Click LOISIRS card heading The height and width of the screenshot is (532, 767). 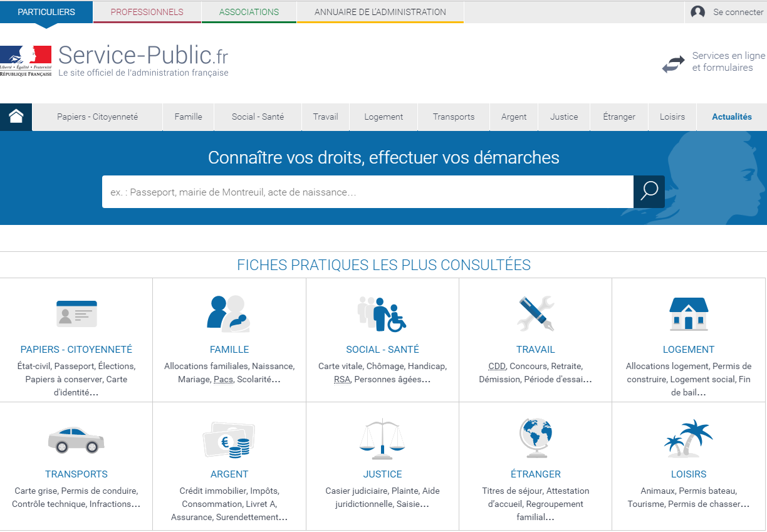coord(689,474)
